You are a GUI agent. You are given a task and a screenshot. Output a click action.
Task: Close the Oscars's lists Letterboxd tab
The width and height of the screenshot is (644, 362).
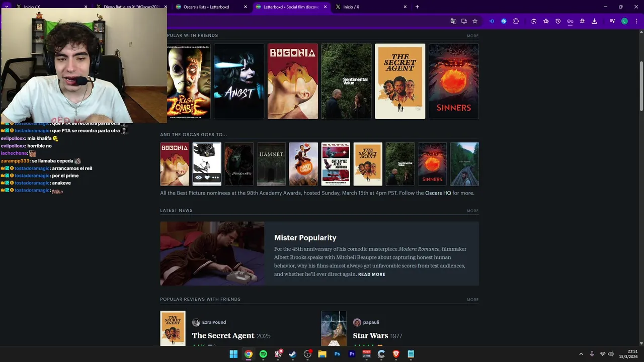click(246, 7)
